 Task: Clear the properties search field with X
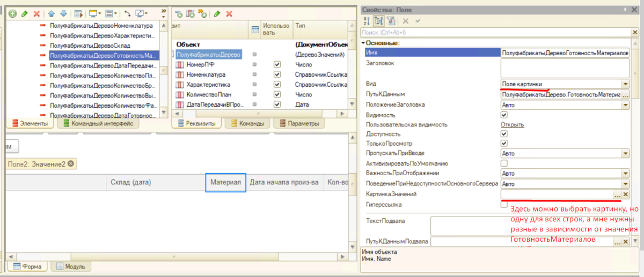coord(625,33)
